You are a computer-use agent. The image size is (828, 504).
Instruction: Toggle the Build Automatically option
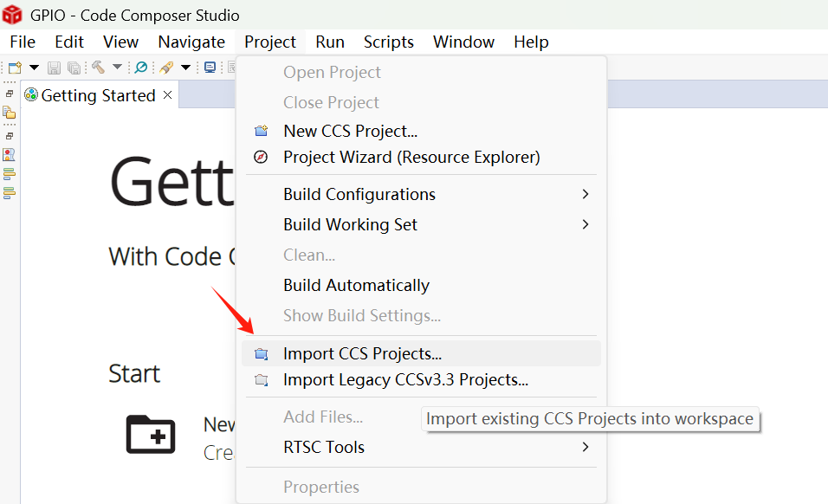[x=356, y=285]
